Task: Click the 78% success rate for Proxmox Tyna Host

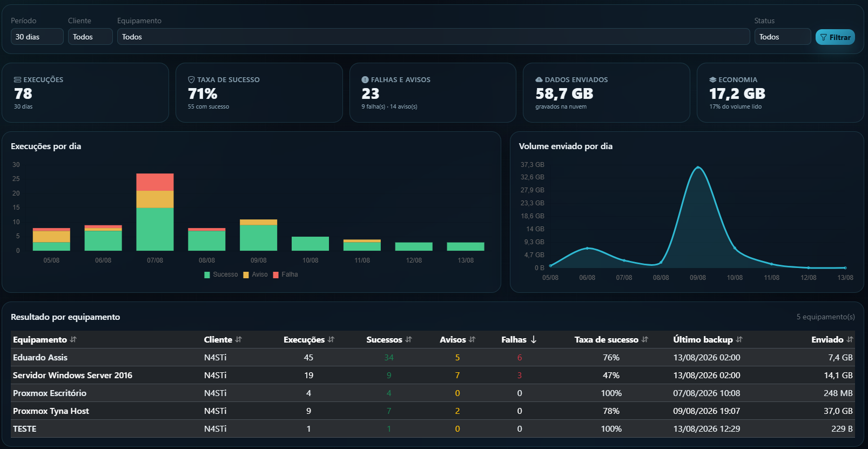Action: pyautogui.click(x=611, y=411)
